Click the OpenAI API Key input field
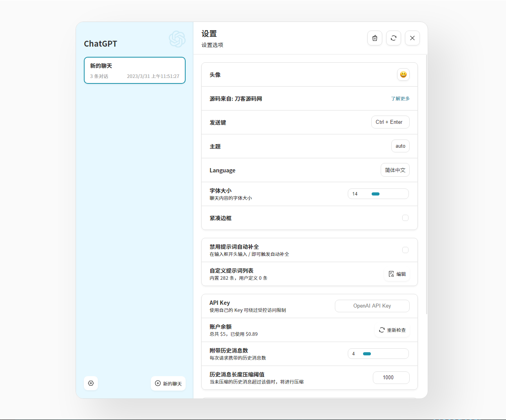 372,306
